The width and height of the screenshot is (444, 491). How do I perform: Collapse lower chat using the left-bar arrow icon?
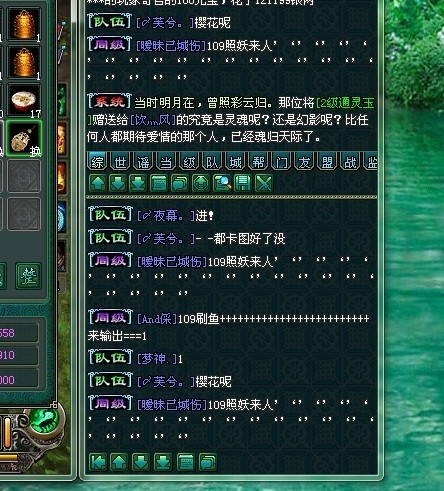(x=98, y=462)
